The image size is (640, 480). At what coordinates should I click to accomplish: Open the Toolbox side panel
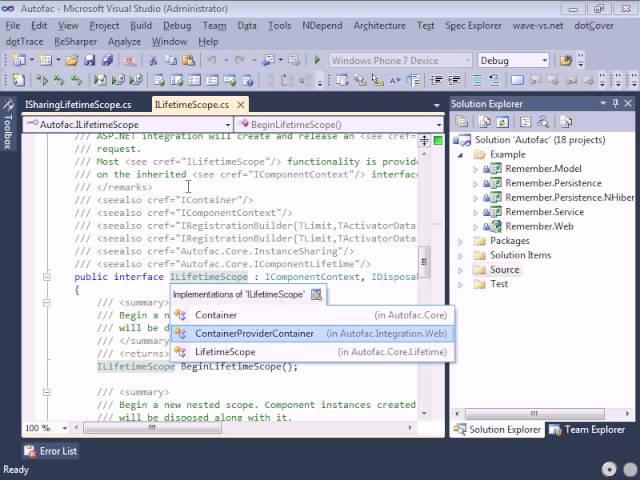pyautogui.click(x=8, y=123)
